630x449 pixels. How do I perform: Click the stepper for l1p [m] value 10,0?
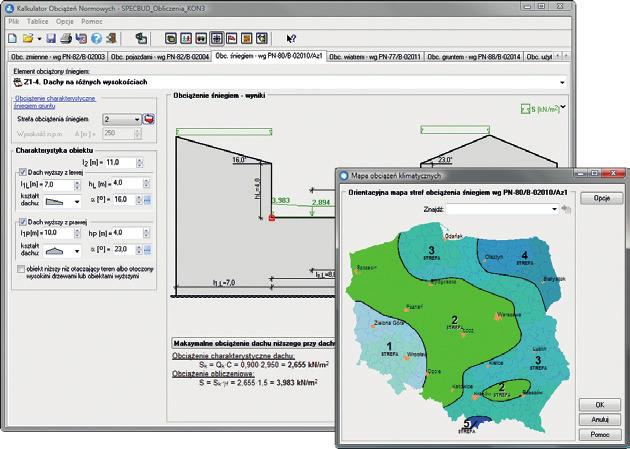(x=77, y=233)
